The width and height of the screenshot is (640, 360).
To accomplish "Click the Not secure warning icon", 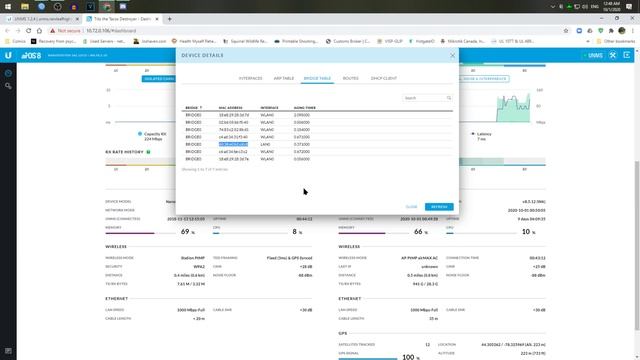I will coord(53,31).
